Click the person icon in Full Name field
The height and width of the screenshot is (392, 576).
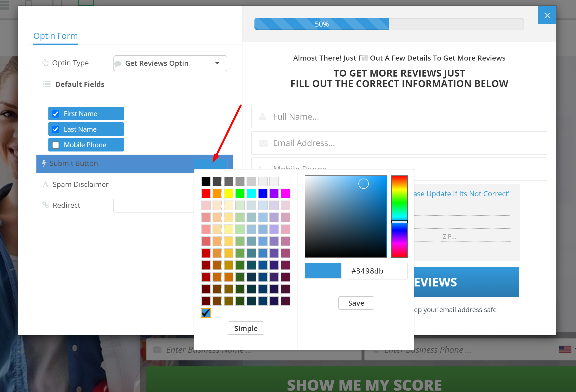pyautogui.click(x=262, y=117)
